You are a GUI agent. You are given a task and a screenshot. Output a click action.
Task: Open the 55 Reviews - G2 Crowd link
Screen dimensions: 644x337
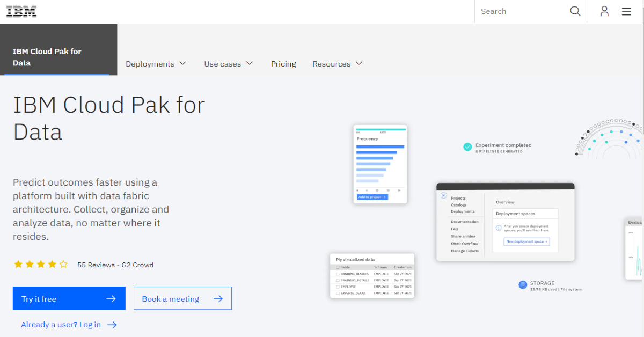pos(115,265)
